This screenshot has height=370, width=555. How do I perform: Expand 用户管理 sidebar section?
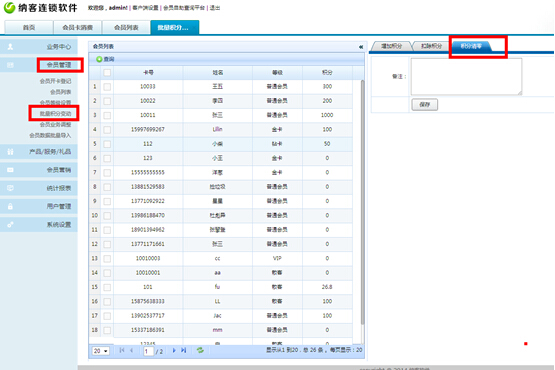click(x=39, y=206)
